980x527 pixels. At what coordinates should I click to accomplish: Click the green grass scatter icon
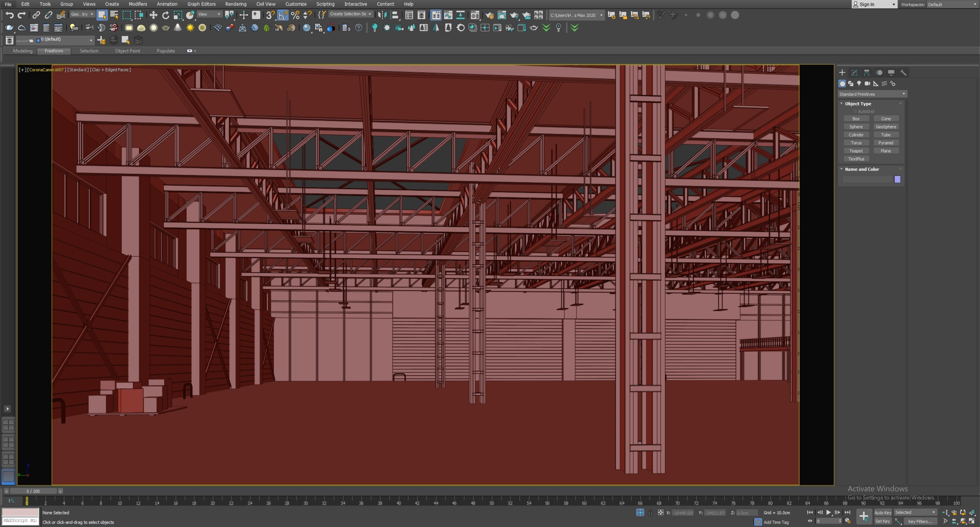(267, 28)
